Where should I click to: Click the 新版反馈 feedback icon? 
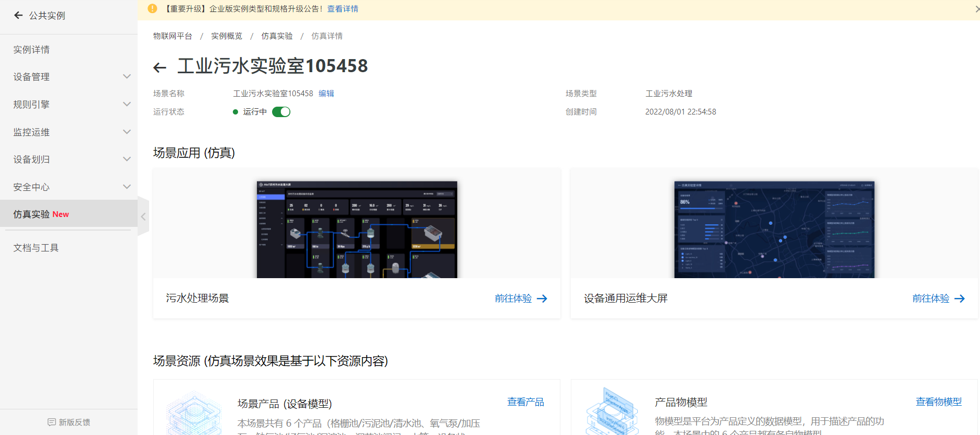click(52, 422)
